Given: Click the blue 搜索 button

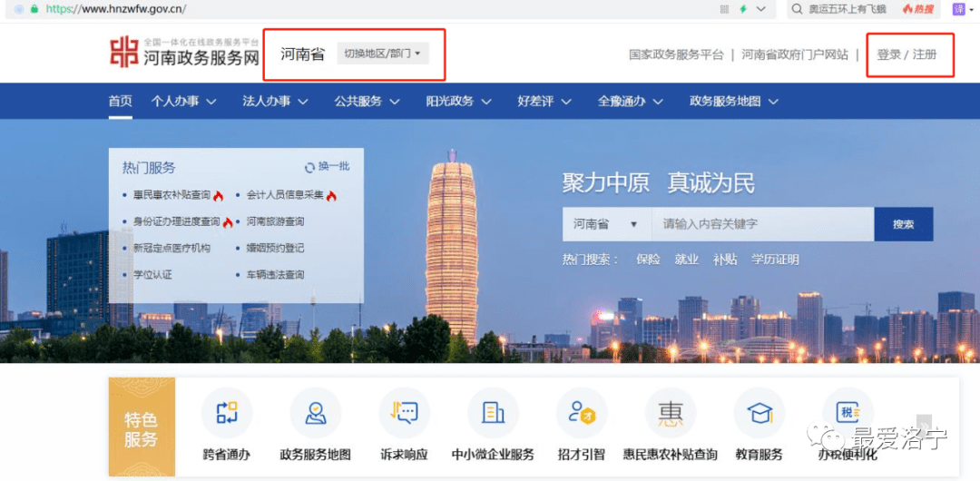Looking at the screenshot, I should [x=904, y=224].
